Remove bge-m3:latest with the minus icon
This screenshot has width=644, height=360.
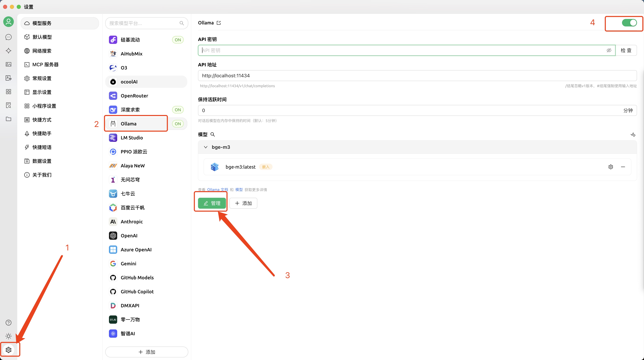623,167
